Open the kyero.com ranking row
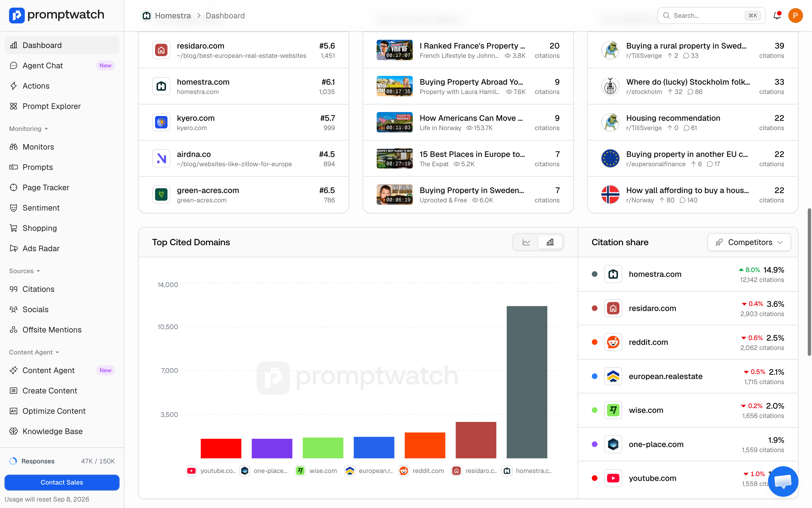 tap(244, 122)
